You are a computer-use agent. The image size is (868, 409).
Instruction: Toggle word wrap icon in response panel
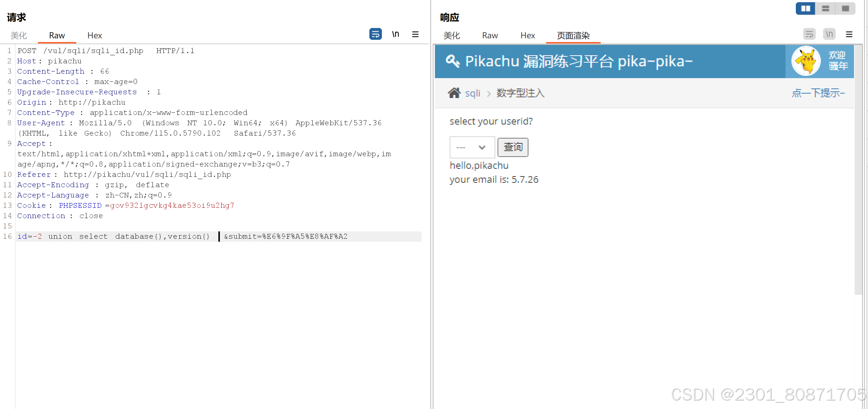(x=809, y=34)
